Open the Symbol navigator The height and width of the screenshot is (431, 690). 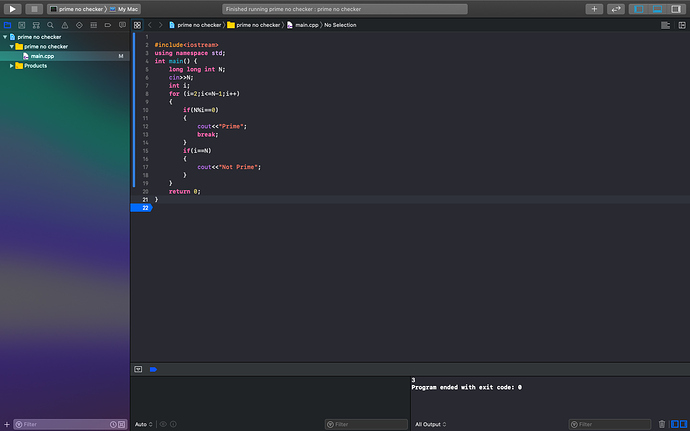pos(36,25)
